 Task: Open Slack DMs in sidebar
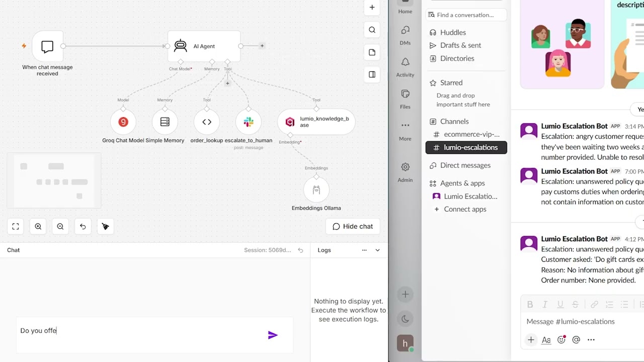(x=405, y=35)
